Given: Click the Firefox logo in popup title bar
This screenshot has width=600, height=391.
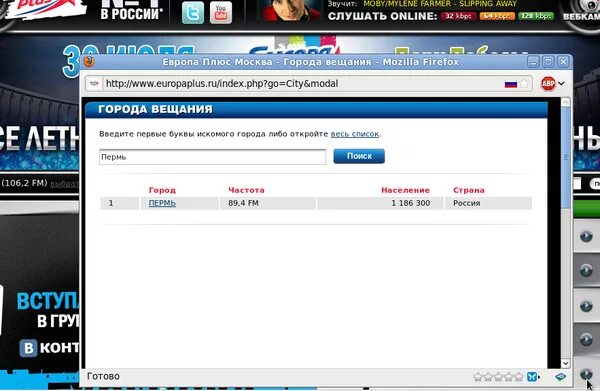Looking at the screenshot, I should (x=89, y=62).
